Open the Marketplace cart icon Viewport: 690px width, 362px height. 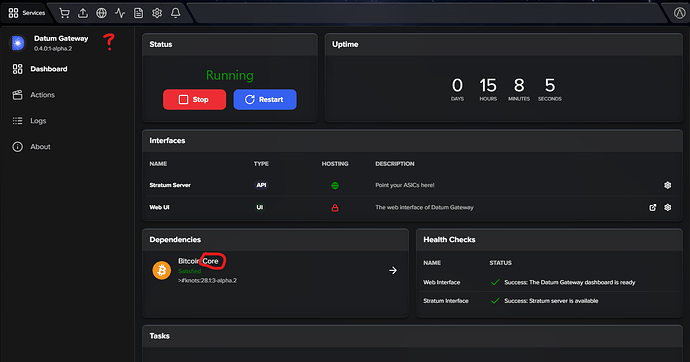(x=65, y=13)
